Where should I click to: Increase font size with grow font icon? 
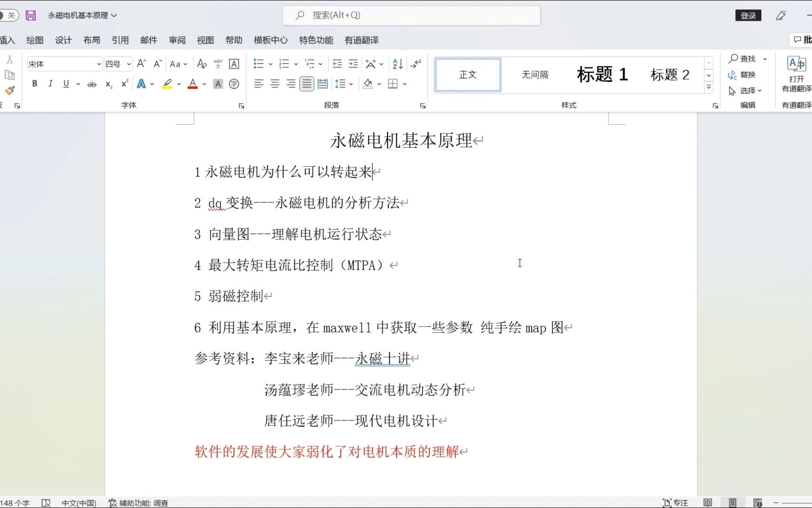pyautogui.click(x=141, y=63)
